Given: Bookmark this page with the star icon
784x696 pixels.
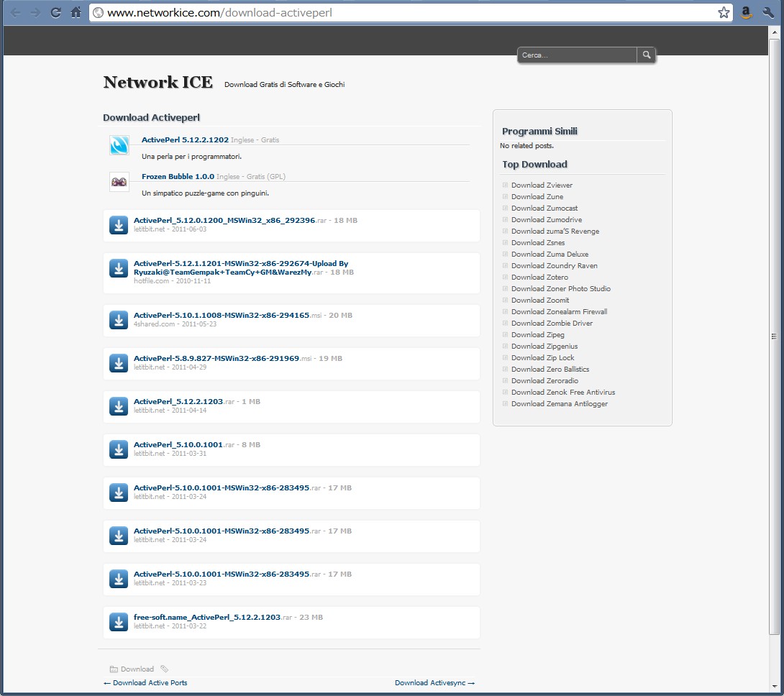Looking at the screenshot, I should pyautogui.click(x=724, y=12).
